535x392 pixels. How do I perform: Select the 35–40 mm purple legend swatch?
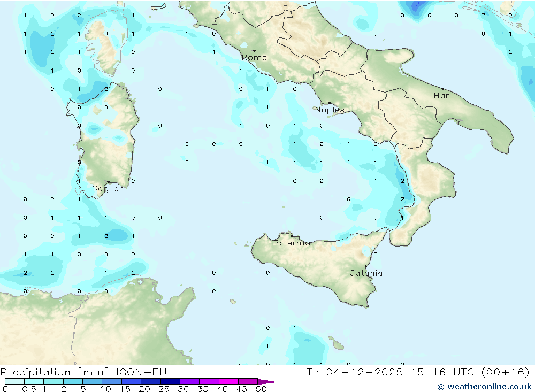(x=209, y=381)
